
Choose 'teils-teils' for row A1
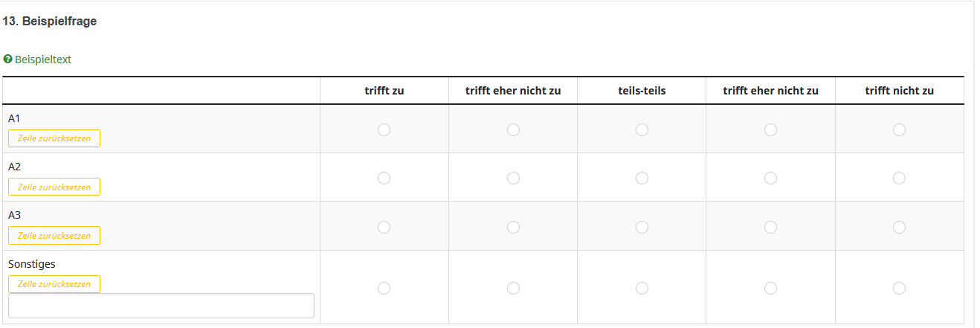(642, 130)
